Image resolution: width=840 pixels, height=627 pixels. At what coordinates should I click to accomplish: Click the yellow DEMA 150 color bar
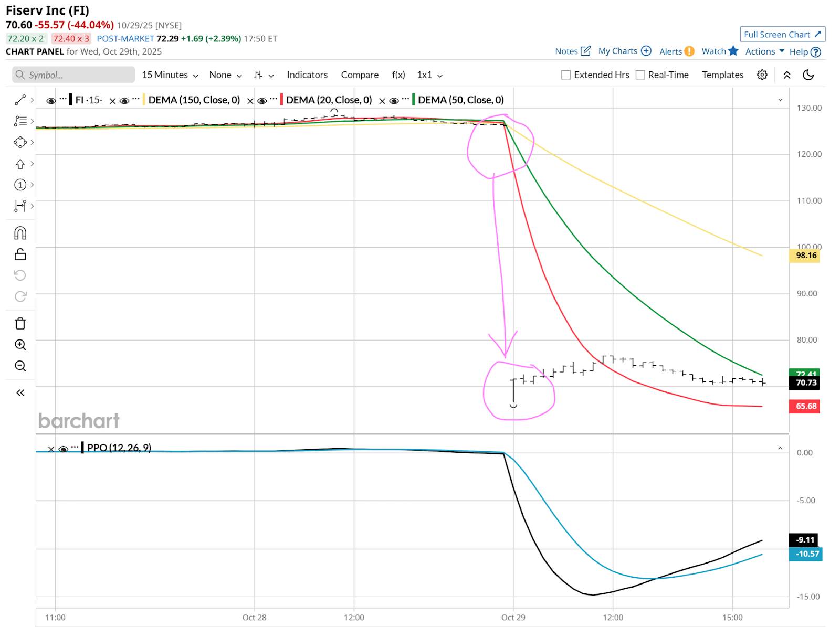(x=144, y=100)
